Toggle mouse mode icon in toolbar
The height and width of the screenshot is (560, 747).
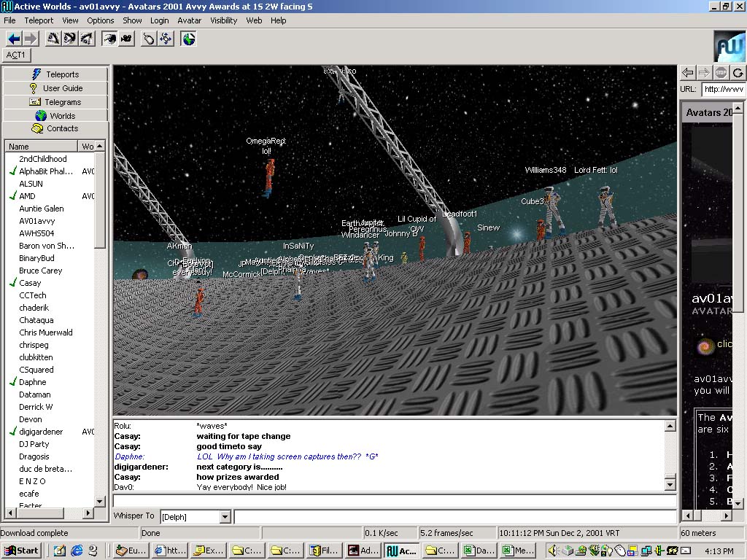[x=149, y=39]
